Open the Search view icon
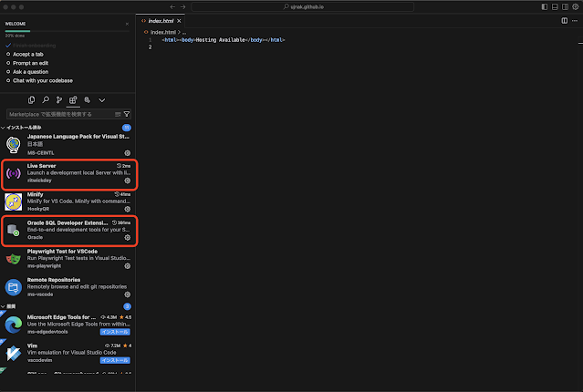Image resolution: width=583 pixels, height=392 pixels. click(x=46, y=100)
